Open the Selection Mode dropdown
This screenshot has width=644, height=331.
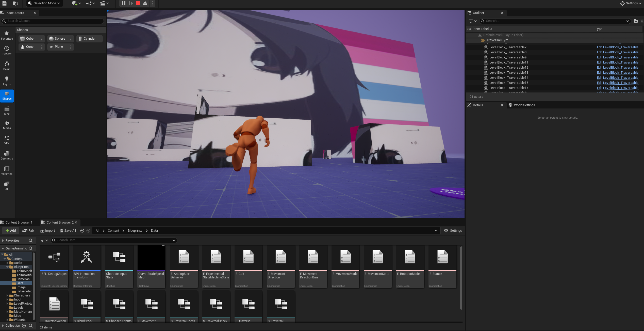point(44,3)
